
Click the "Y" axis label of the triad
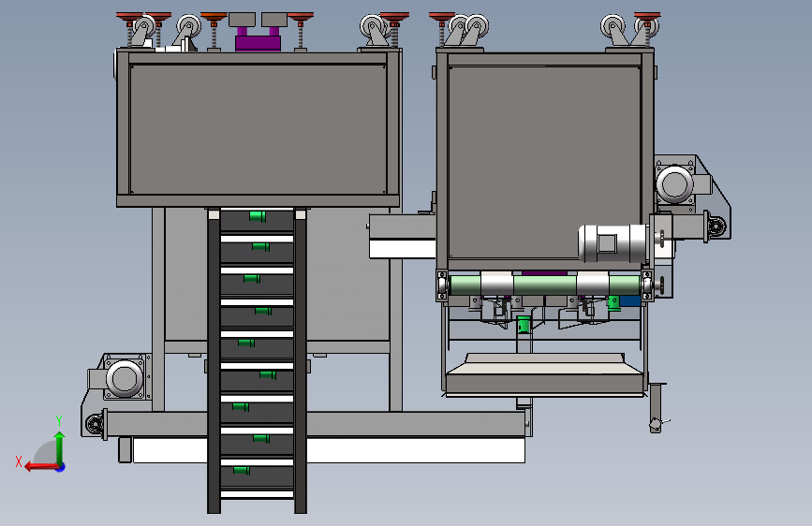[x=59, y=420]
